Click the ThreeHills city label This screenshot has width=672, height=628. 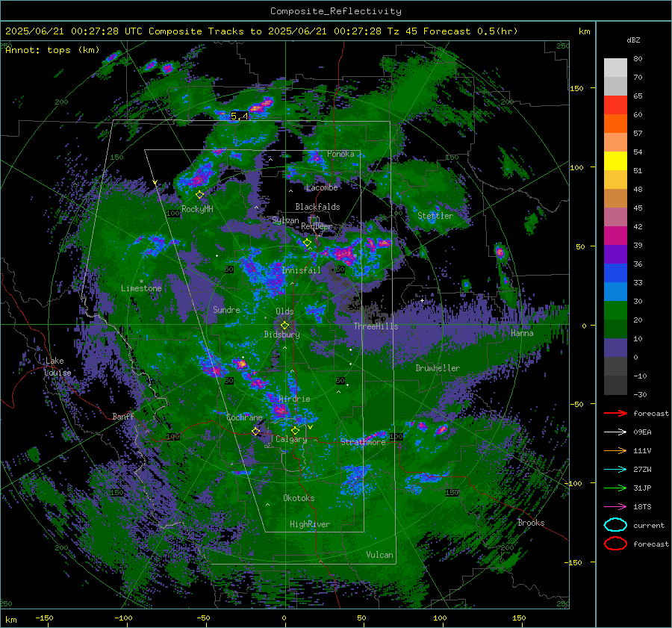(x=376, y=326)
